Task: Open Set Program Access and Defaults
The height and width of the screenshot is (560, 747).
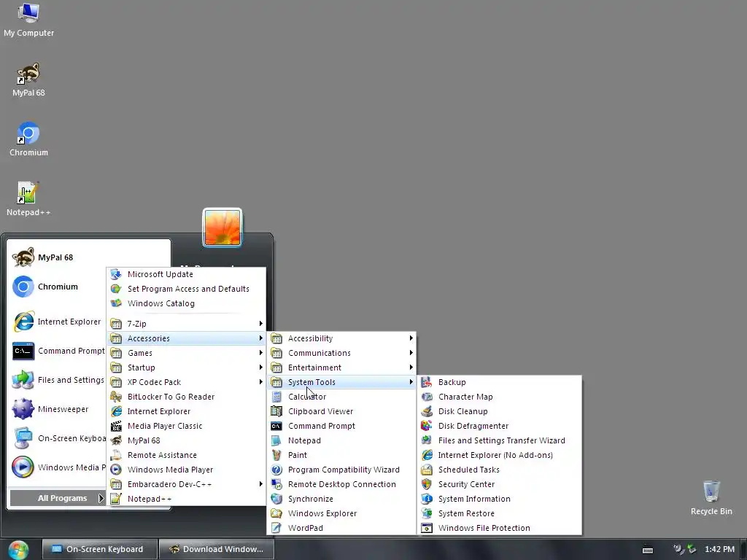Action: click(186, 289)
